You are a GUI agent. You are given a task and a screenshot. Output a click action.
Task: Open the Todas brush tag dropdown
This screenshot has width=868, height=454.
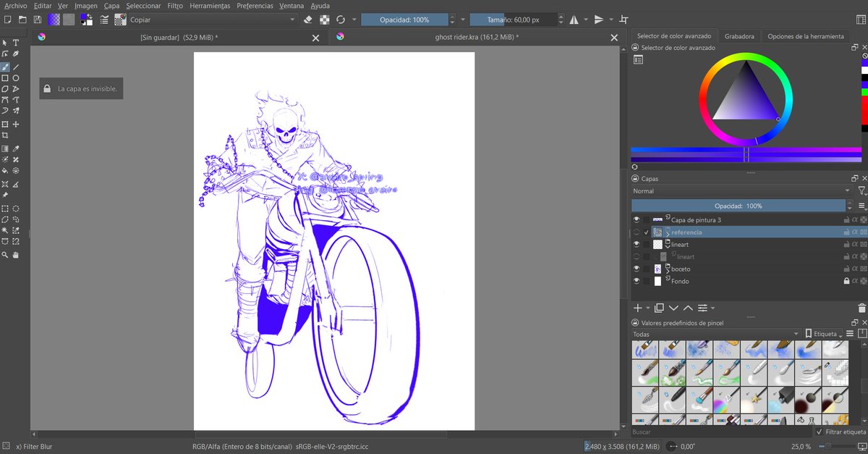pyautogui.click(x=715, y=335)
